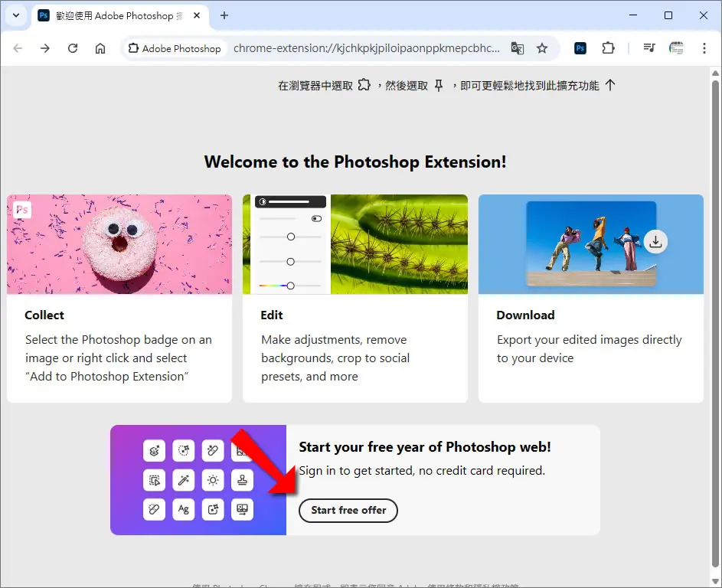Screen dimensions: 722x588
Task: Open the Extensions puzzle menu
Action: tap(608, 48)
